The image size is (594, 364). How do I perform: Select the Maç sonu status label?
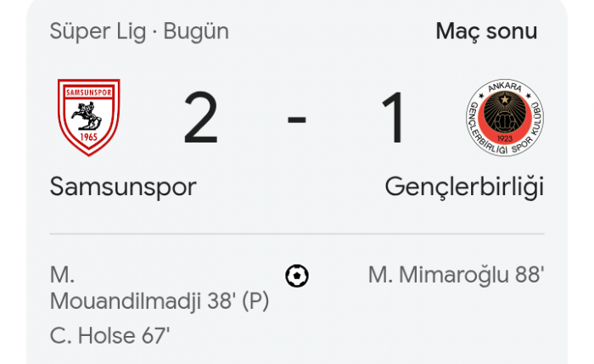coord(486,31)
